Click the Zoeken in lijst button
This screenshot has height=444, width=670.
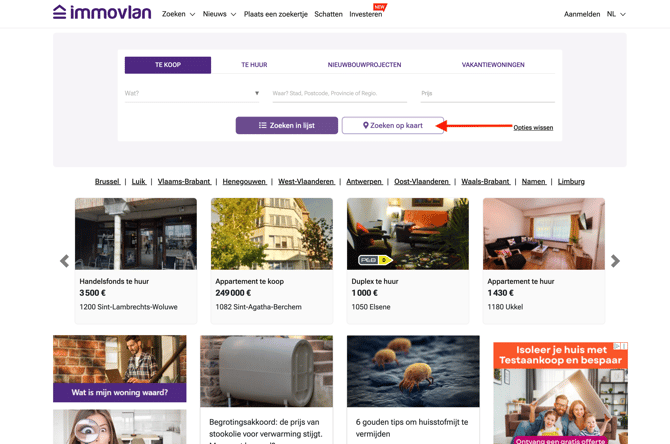coord(287,126)
